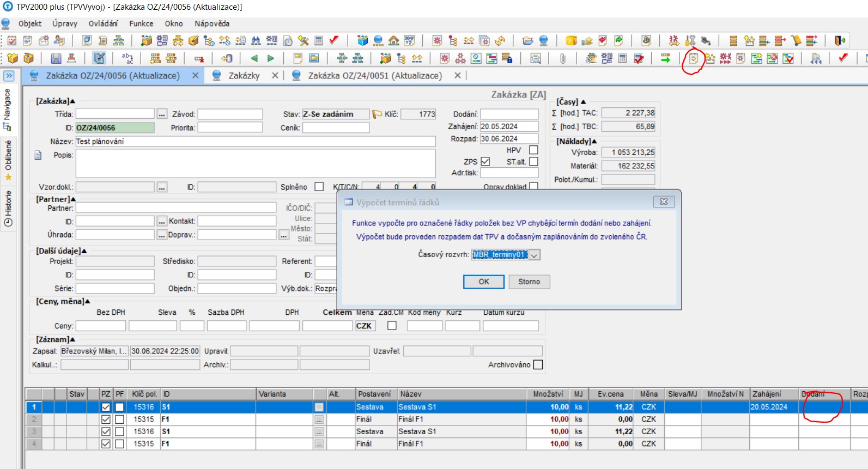The image size is (868, 469).
Task: Click the Storno button
Action: 529,282
